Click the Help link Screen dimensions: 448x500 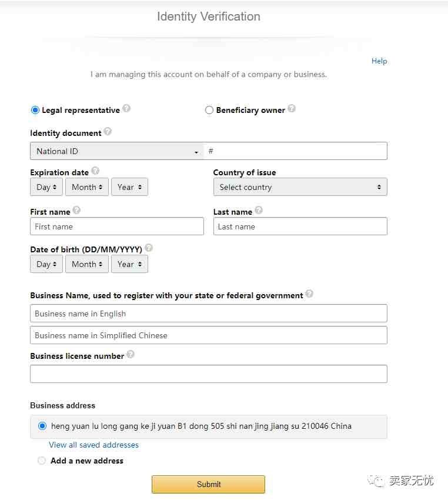coord(379,61)
